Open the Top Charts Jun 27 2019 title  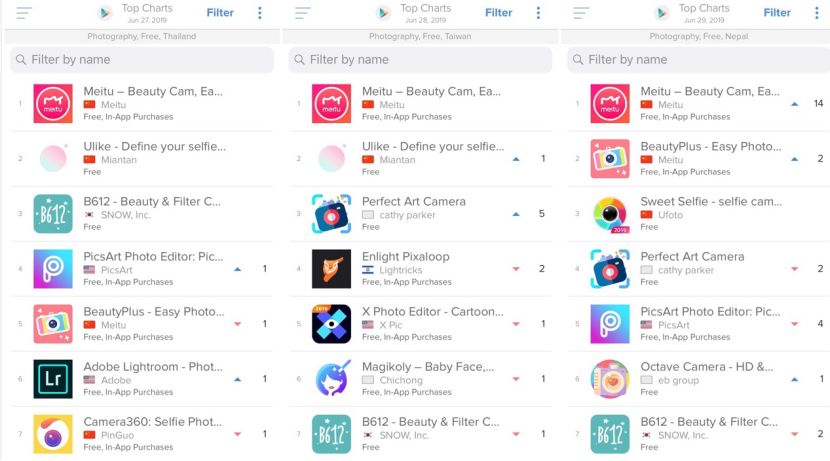click(147, 13)
